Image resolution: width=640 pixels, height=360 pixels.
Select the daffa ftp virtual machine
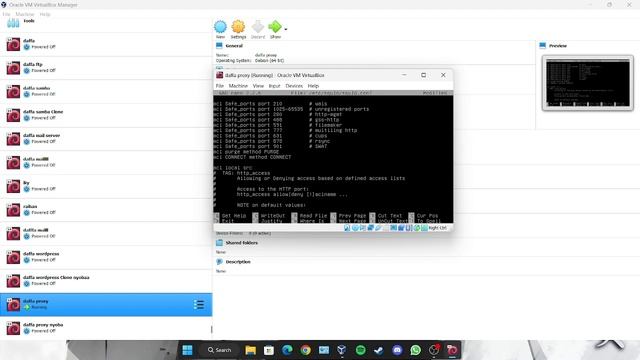[x=106, y=68]
